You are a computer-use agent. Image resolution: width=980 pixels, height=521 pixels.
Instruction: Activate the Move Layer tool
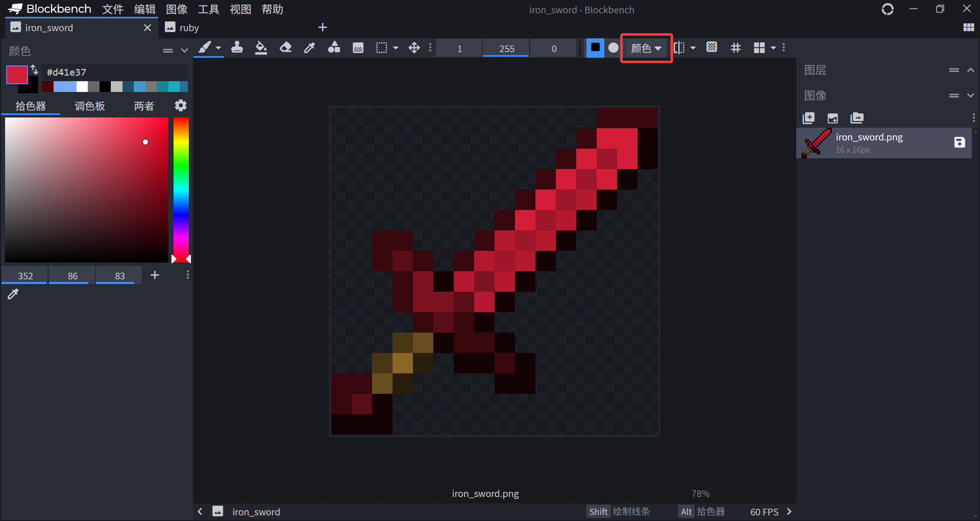[x=413, y=48]
